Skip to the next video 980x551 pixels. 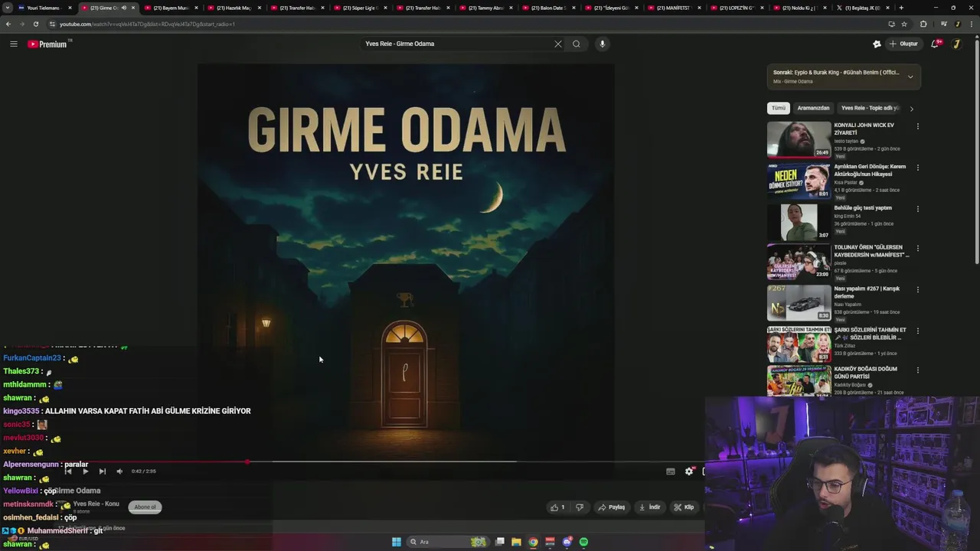(102, 471)
